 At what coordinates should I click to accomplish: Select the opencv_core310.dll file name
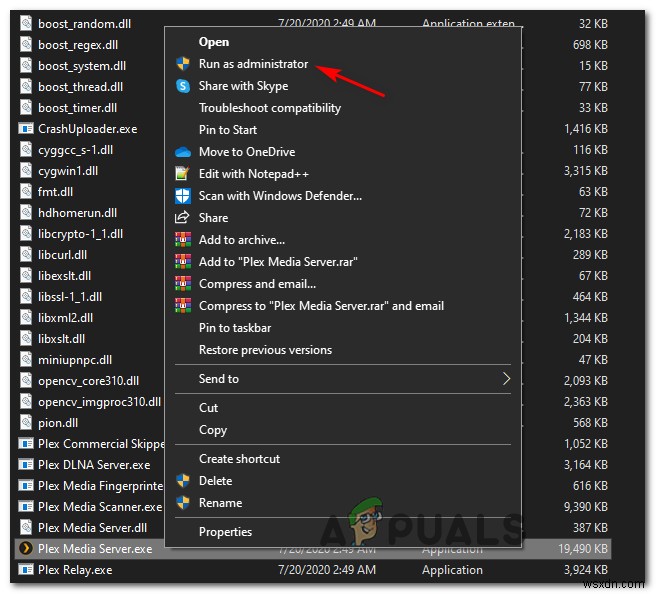tap(88, 381)
